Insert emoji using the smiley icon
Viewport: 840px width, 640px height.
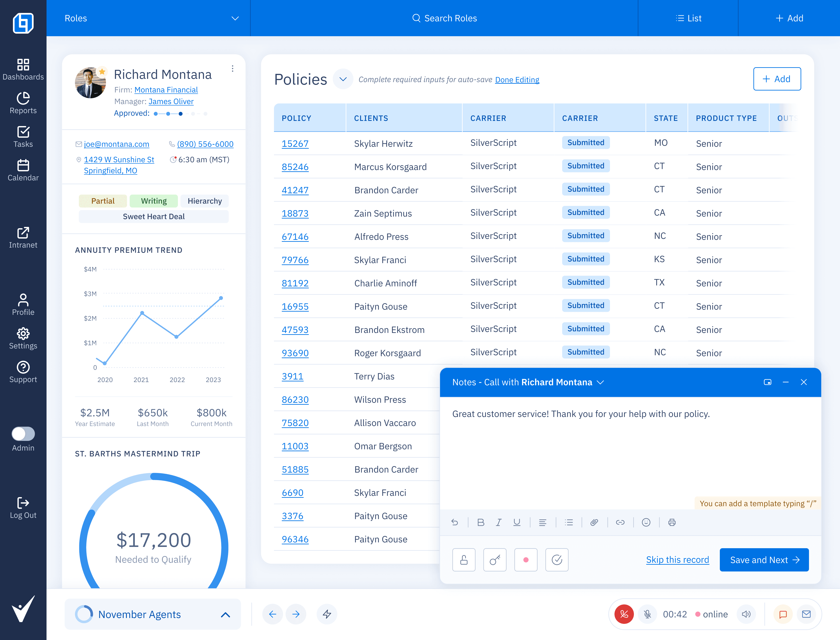pyautogui.click(x=646, y=522)
